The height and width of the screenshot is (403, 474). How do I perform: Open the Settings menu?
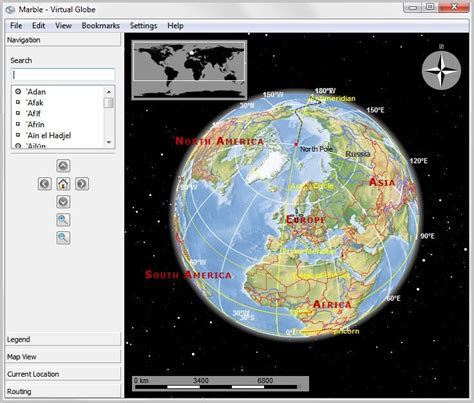point(143,26)
